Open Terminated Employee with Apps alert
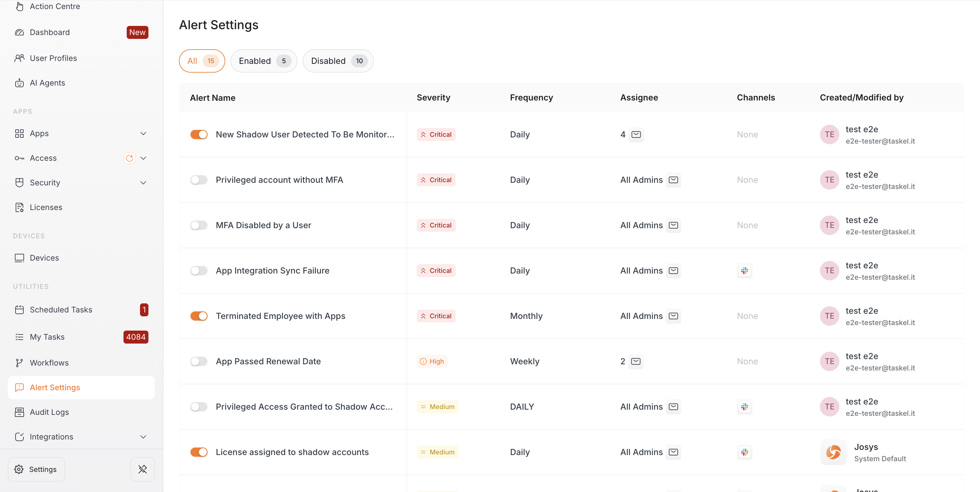Image resolution: width=980 pixels, height=492 pixels. point(280,316)
